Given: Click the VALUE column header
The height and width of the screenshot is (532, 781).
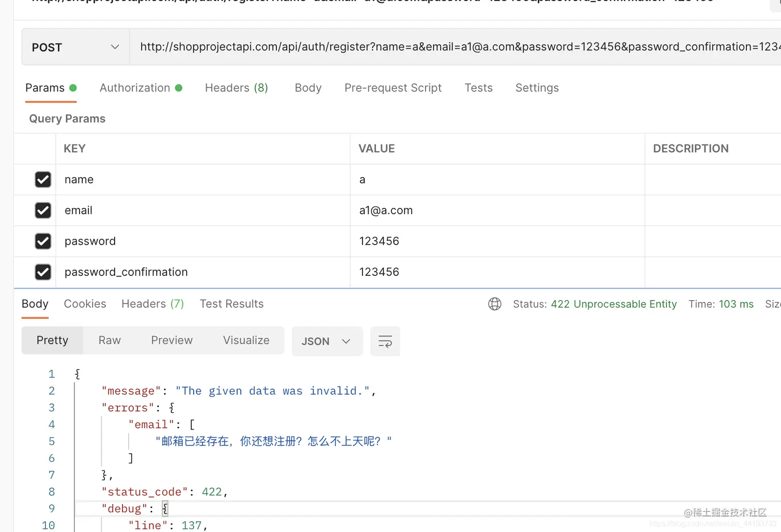Looking at the screenshot, I should (x=377, y=149).
